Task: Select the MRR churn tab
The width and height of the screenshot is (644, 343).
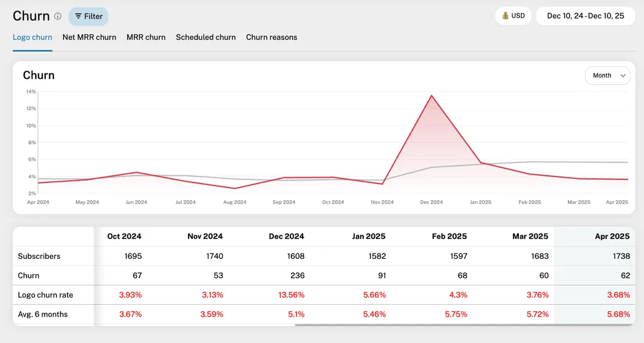Action: coord(146,36)
